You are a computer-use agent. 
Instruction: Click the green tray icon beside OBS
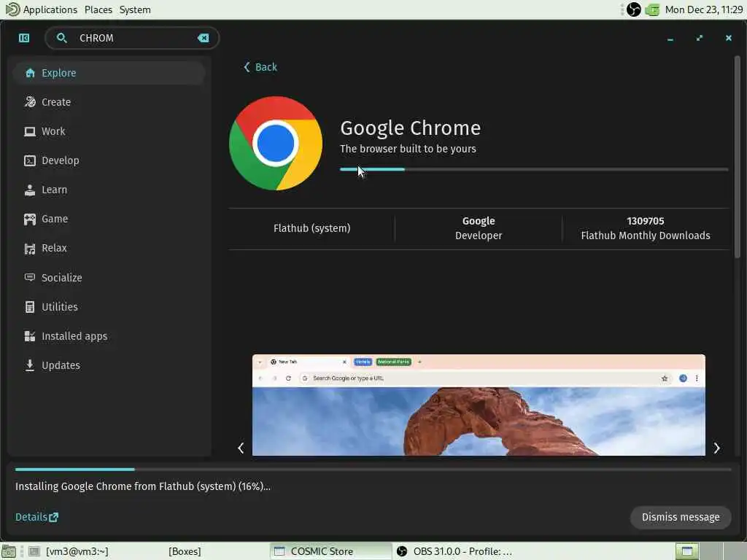click(x=652, y=9)
